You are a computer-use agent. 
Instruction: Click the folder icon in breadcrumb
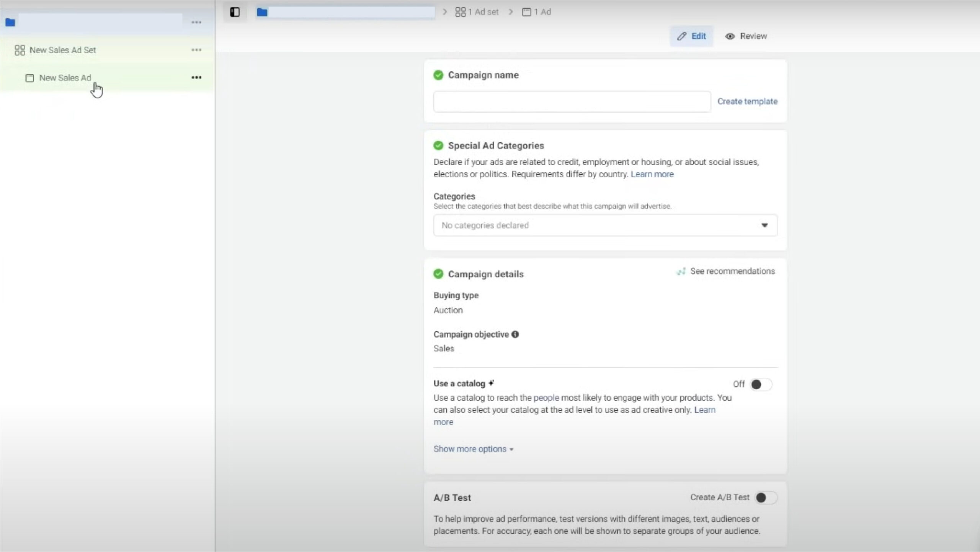(262, 12)
